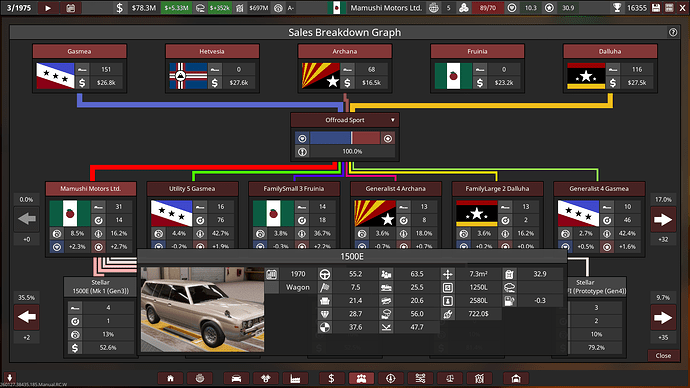Click the Japan-style flag in the top bar
Viewport: 690px width, 388px height.
click(337, 8)
